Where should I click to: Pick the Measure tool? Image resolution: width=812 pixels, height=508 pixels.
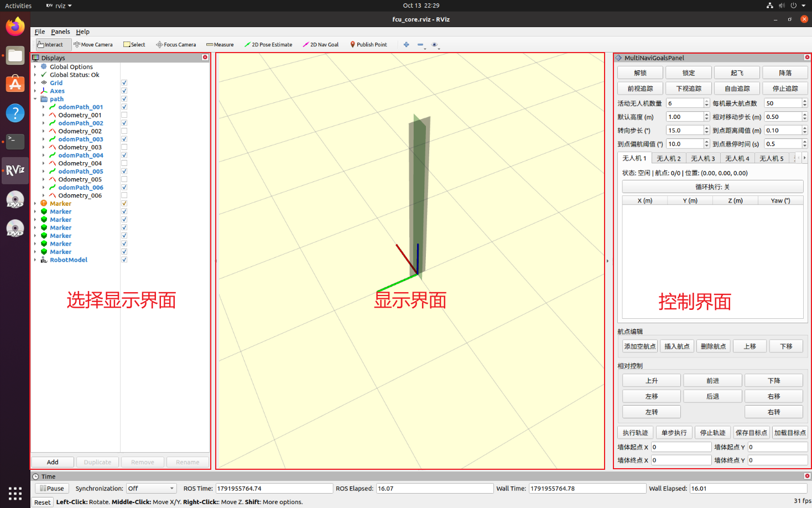(x=220, y=45)
